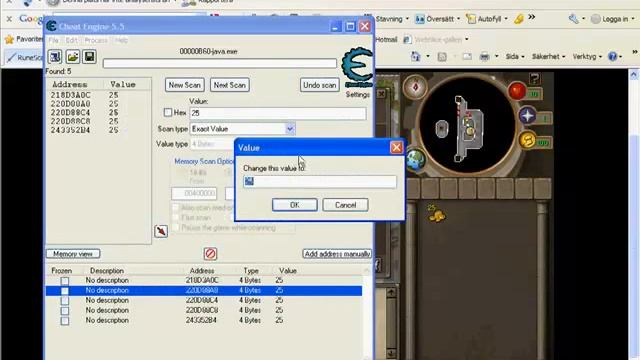Click the yellow highlighter icon in Google toolbar
The image size is (640, 360).
point(518,19)
